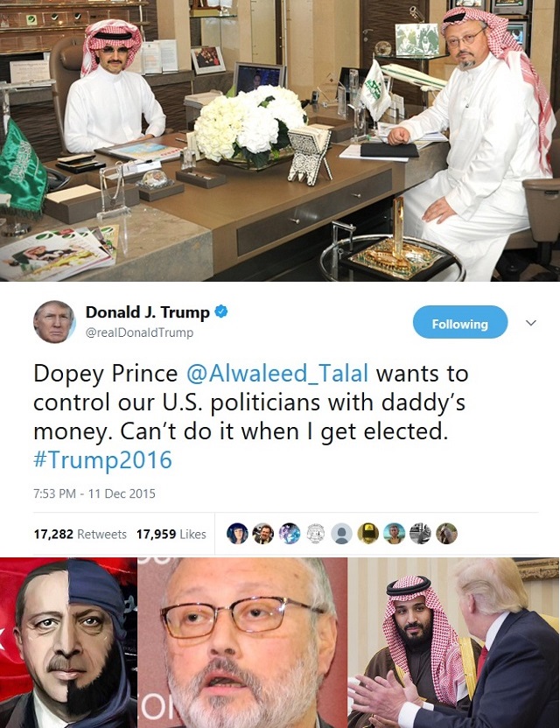Image resolution: width=560 pixels, height=728 pixels.
Task: View the 17,282 Retweets list
Action: tap(80, 535)
